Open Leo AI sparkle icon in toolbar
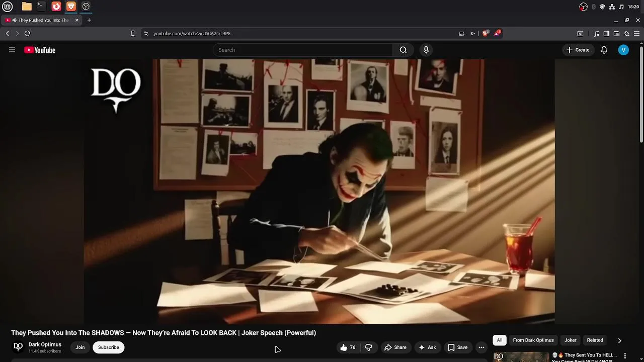The width and height of the screenshot is (644, 362). (626, 33)
